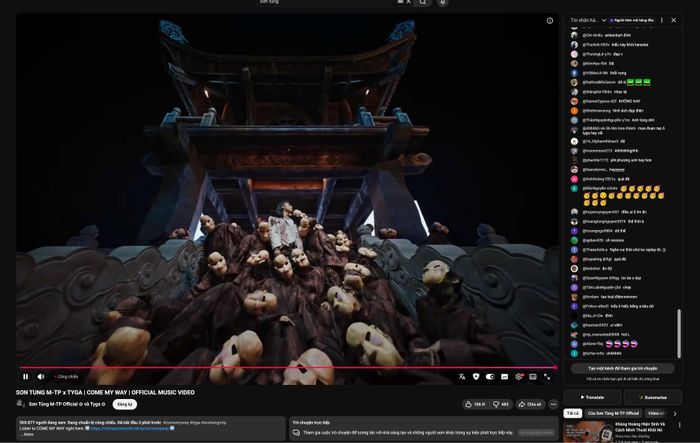This screenshot has width=700, height=443.
Task: Click the Trò chuyện trực tiếp heading
Action: coord(311,422)
